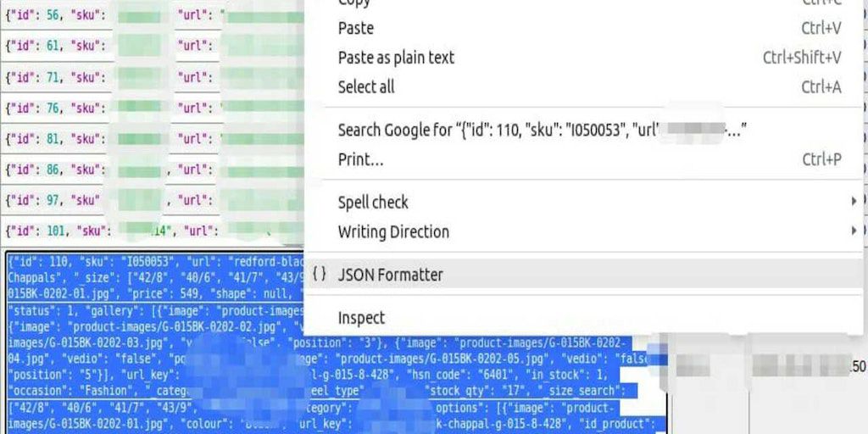Run JSON Formatter on the selection
The image size is (868, 434).
pyautogui.click(x=391, y=275)
